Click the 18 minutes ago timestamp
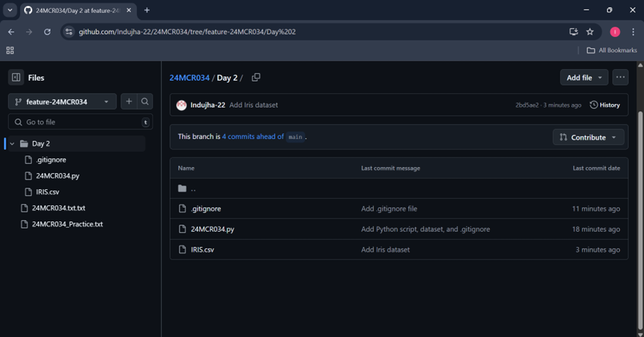 tap(596, 229)
